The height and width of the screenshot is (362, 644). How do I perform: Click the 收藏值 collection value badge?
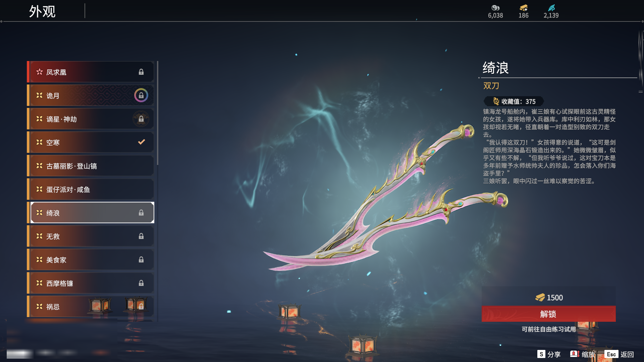514,101
